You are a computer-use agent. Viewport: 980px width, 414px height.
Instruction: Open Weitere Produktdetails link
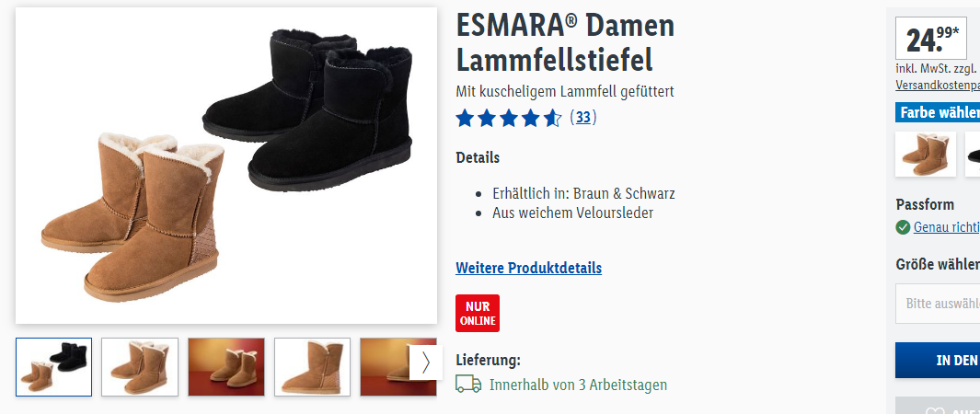[x=529, y=268]
